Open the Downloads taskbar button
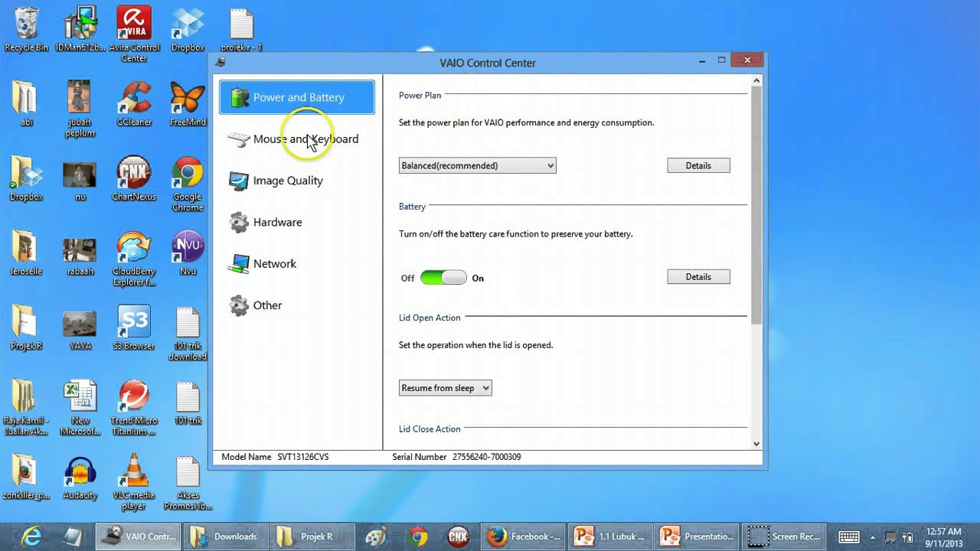Screen dimensions: 980x551 (x=225, y=536)
